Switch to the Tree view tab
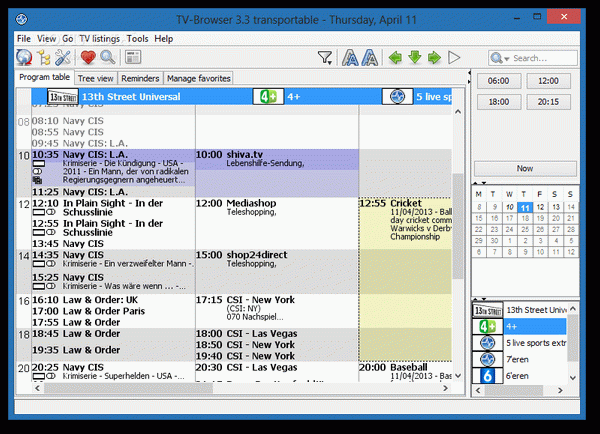The image size is (600, 434). (96, 78)
